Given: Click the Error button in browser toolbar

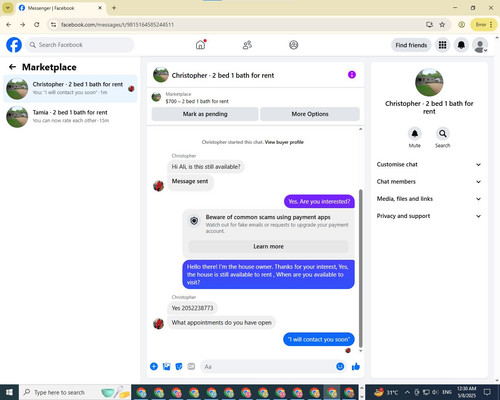Looking at the screenshot, I should pos(483,25).
